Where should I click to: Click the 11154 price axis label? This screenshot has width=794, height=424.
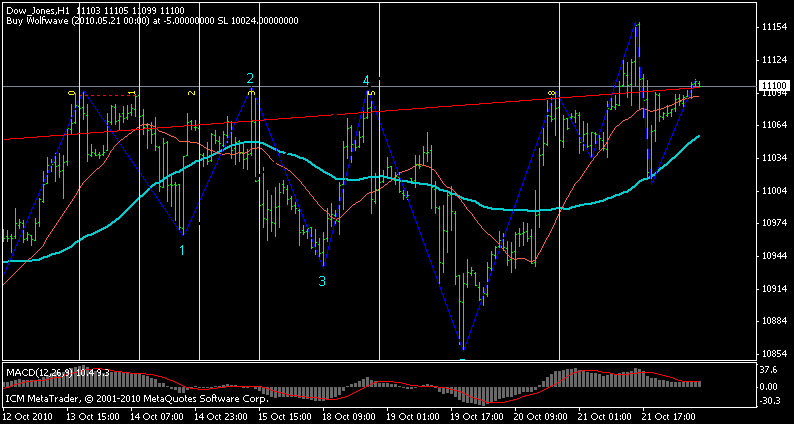772,27
